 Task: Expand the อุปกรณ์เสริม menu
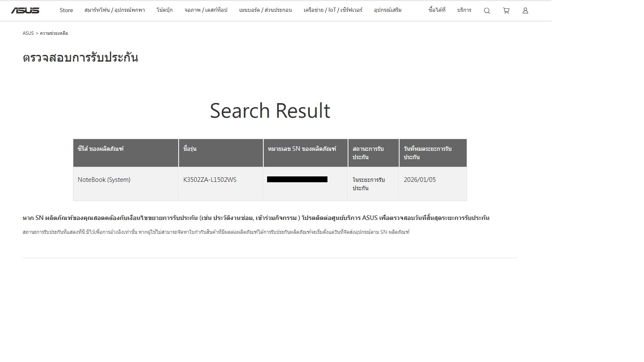(x=388, y=10)
